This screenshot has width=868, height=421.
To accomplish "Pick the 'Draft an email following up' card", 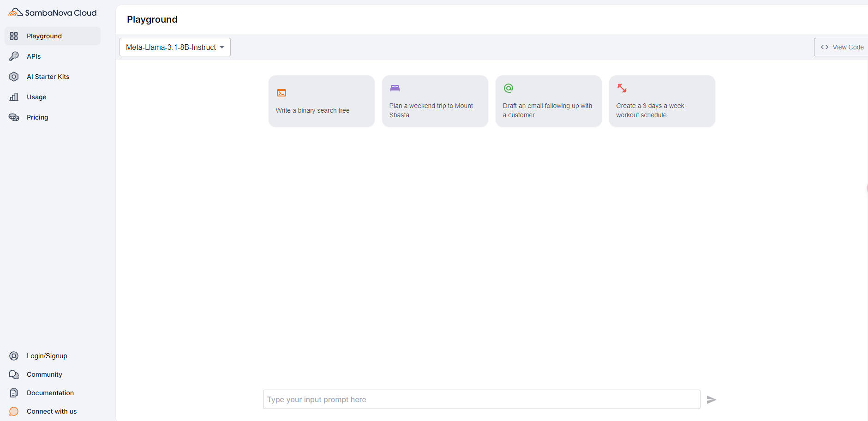I will pos(548,101).
